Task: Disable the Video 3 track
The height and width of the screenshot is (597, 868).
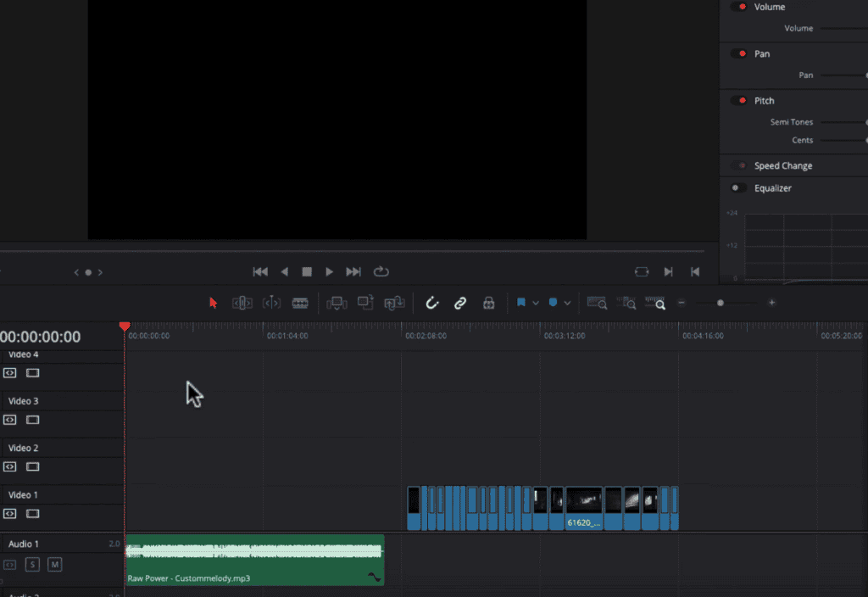Action: (33, 420)
